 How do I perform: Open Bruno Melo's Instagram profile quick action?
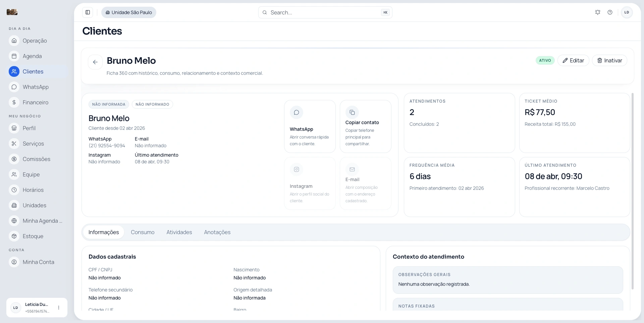click(309, 183)
